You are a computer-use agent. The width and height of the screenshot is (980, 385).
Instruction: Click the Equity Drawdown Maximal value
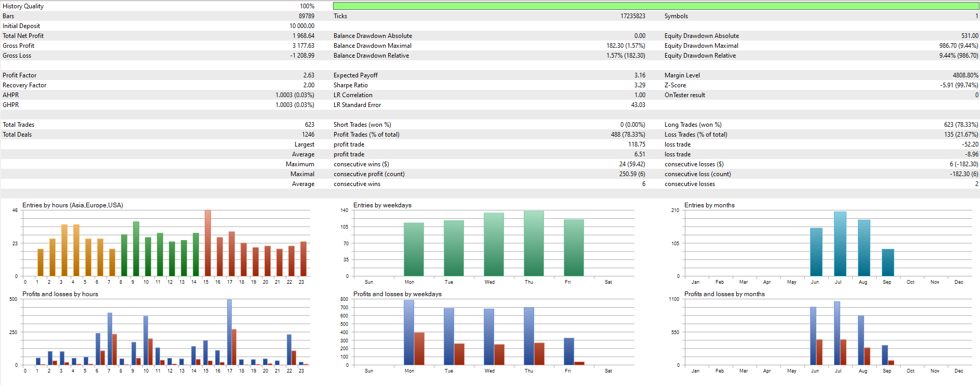coord(958,46)
